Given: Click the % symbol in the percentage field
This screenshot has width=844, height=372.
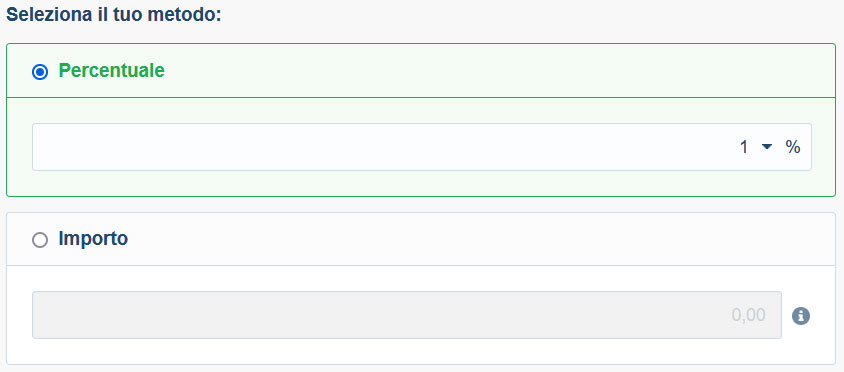Looking at the screenshot, I should pos(792,147).
